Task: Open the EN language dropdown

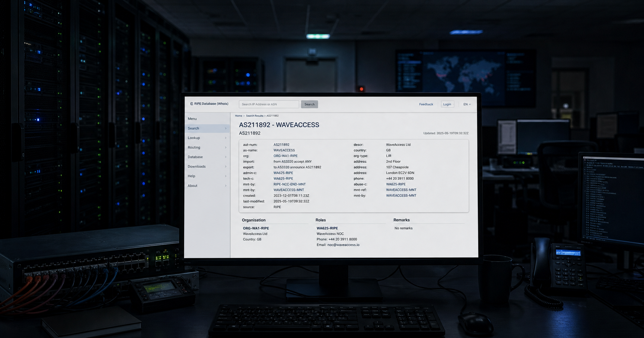Action: coord(467,104)
